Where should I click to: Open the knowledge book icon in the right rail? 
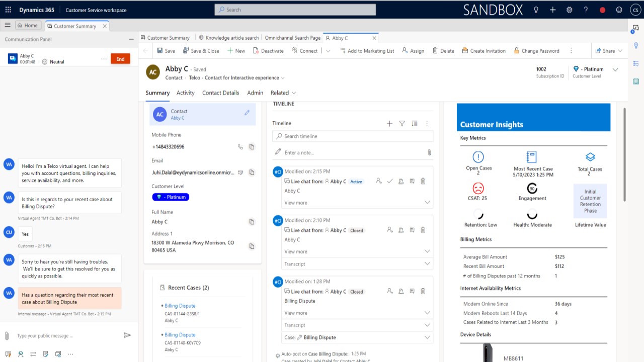(x=636, y=81)
